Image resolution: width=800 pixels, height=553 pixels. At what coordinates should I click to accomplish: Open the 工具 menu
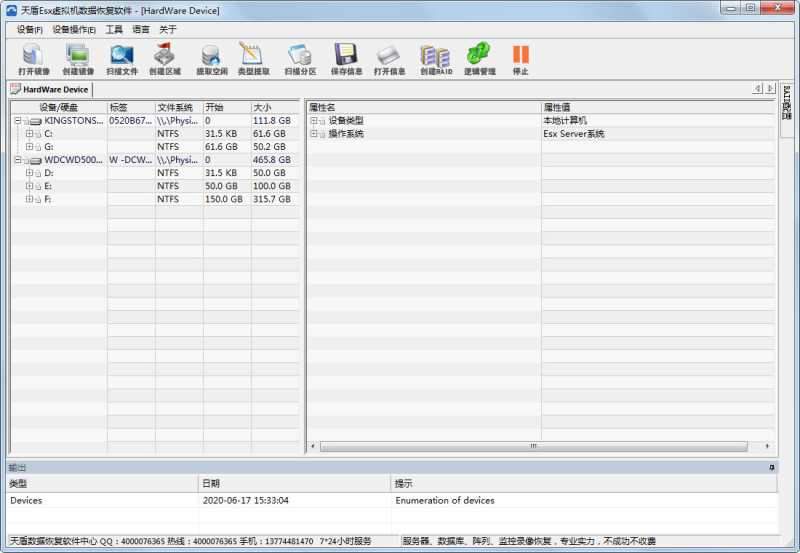pyautogui.click(x=114, y=29)
